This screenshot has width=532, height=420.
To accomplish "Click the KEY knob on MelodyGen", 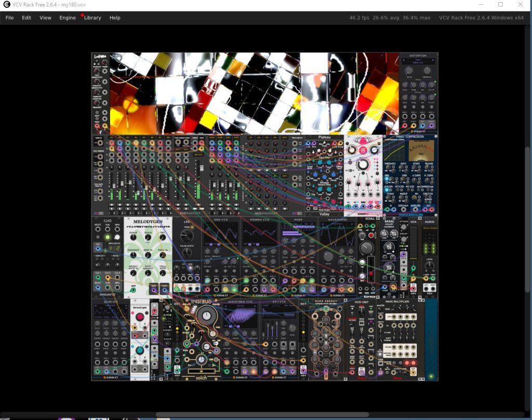I will point(163,238).
